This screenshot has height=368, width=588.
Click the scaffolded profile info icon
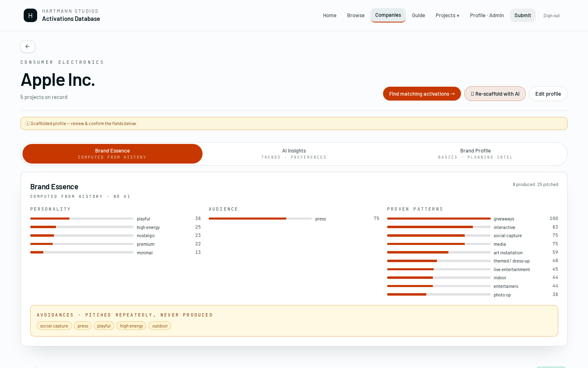[x=27, y=123]
